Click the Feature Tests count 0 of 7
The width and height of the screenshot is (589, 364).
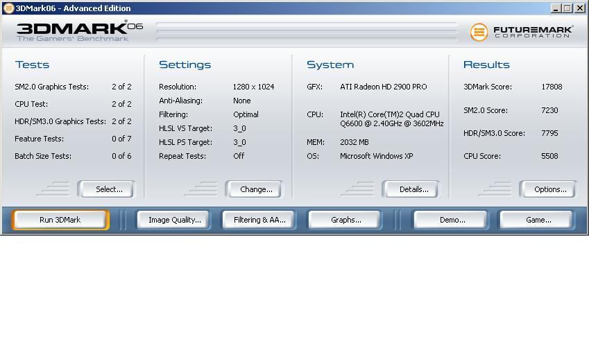tap(121, 139)
